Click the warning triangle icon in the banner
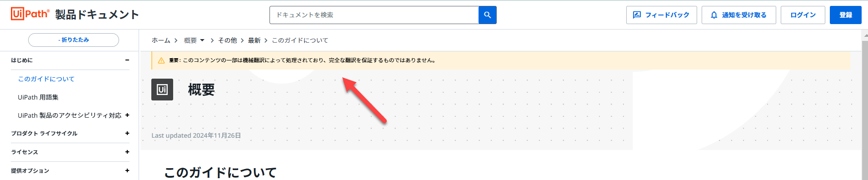 (x=161, y=60)
